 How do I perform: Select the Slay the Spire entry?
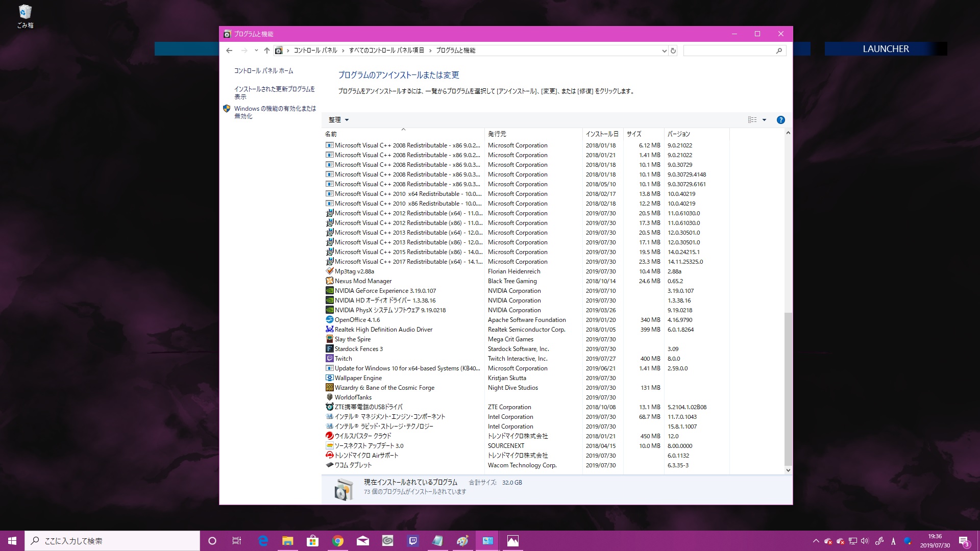coord(352,339)
